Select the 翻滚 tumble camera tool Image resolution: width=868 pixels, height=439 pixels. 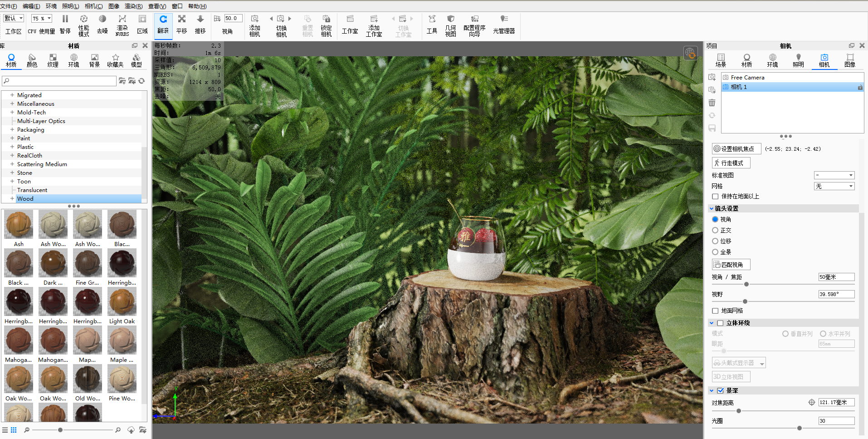[163, 25]
